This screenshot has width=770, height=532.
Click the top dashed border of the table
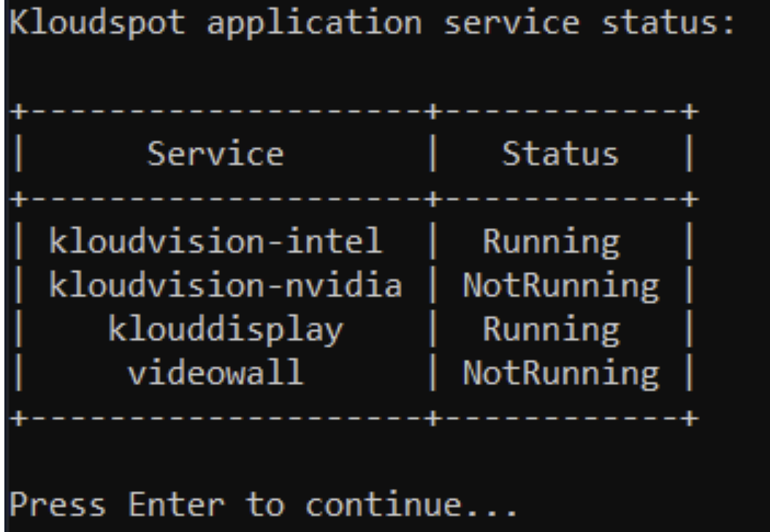[354, 111]
